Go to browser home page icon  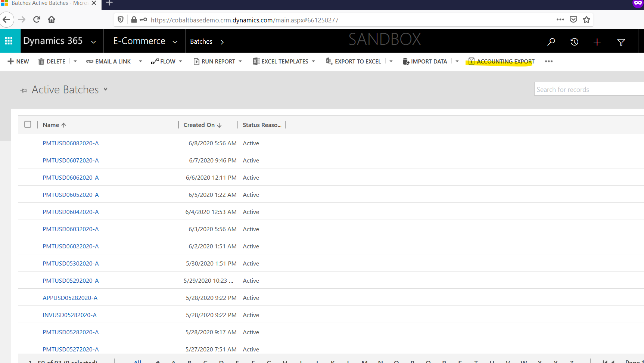tap(52, 19)
